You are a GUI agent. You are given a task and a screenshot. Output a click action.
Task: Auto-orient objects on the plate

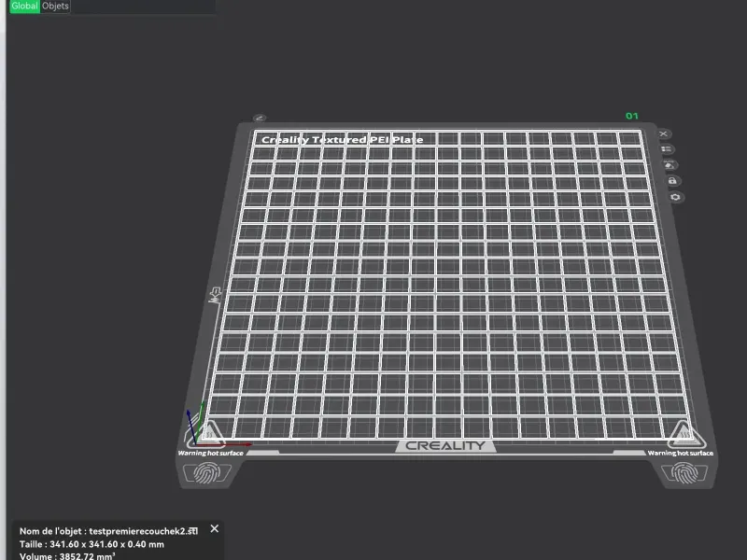tap(669, 165)
